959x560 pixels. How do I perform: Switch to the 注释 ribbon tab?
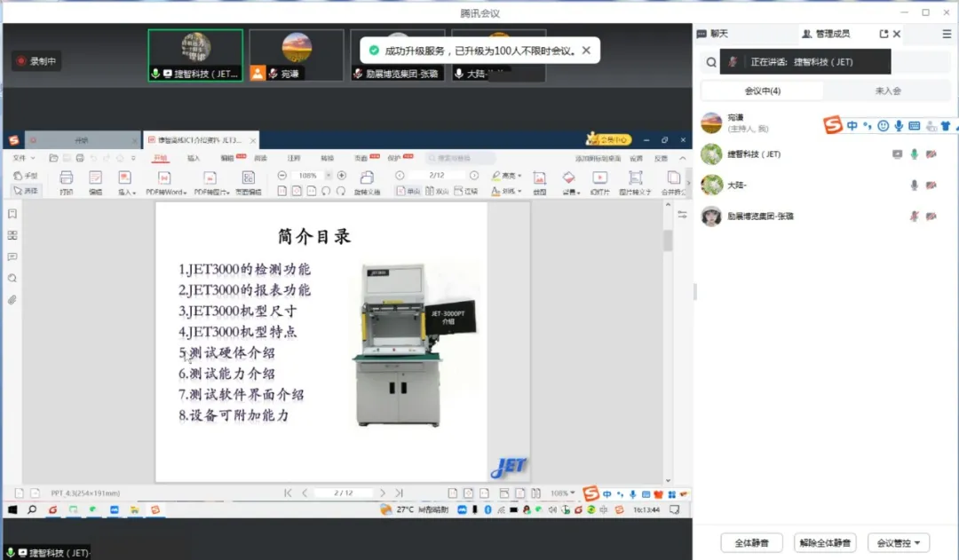pos(294,158)
